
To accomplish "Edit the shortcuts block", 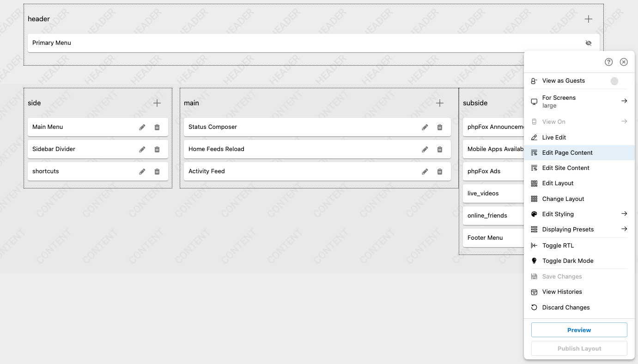I will 142,171.
